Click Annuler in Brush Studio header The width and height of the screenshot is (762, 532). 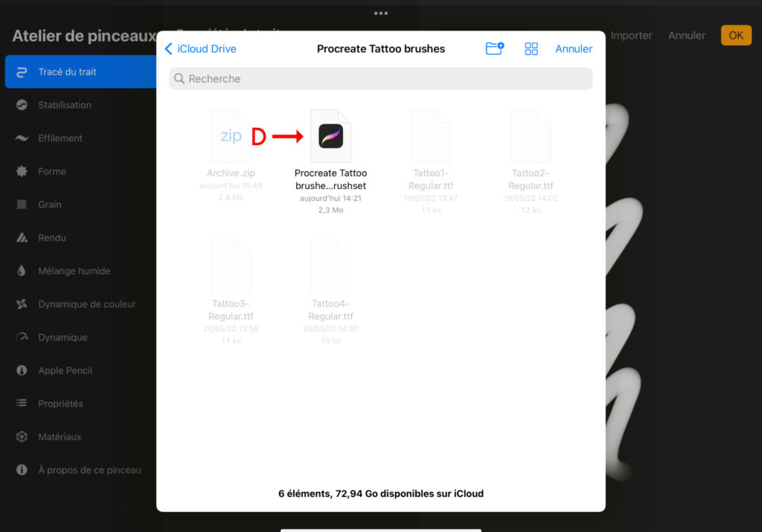coord(686,36)
